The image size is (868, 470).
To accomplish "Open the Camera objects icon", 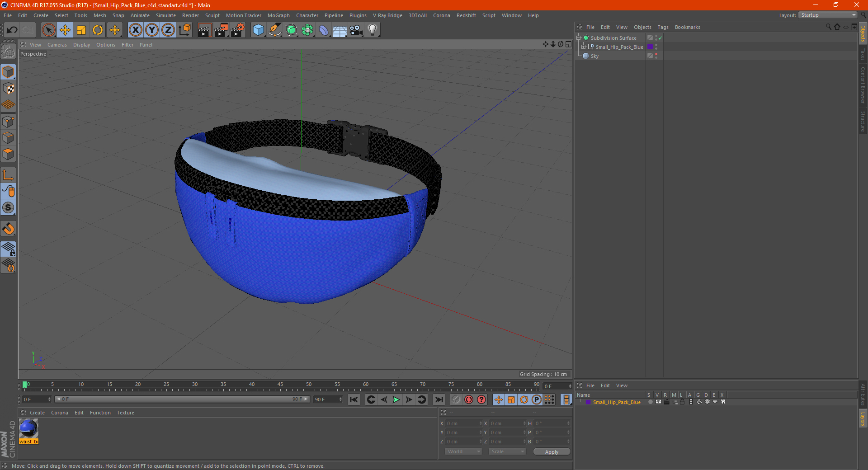I will tap(356, 30).
